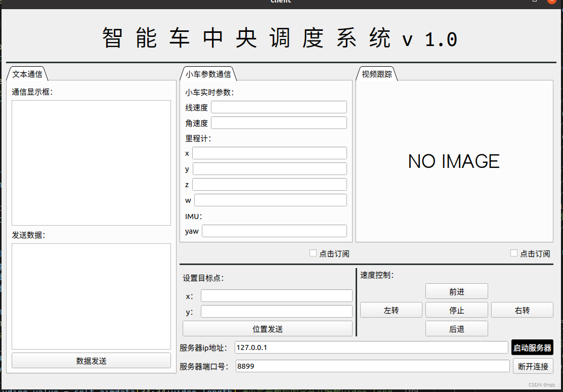Click the 位置发送 button

coord(267,329)
